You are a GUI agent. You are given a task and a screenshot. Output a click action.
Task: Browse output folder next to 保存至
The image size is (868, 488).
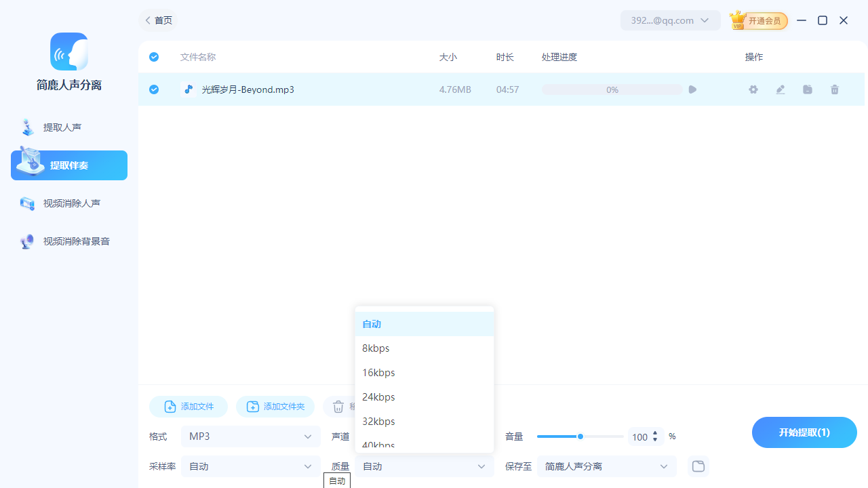point(698,466)
